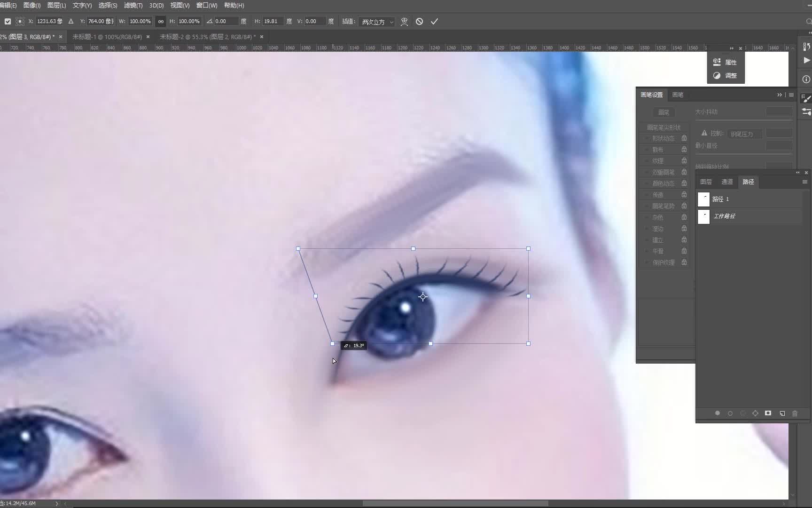Fill path with foreground color icon
This screenshot has width=812, height=508.
pos(717,413)
